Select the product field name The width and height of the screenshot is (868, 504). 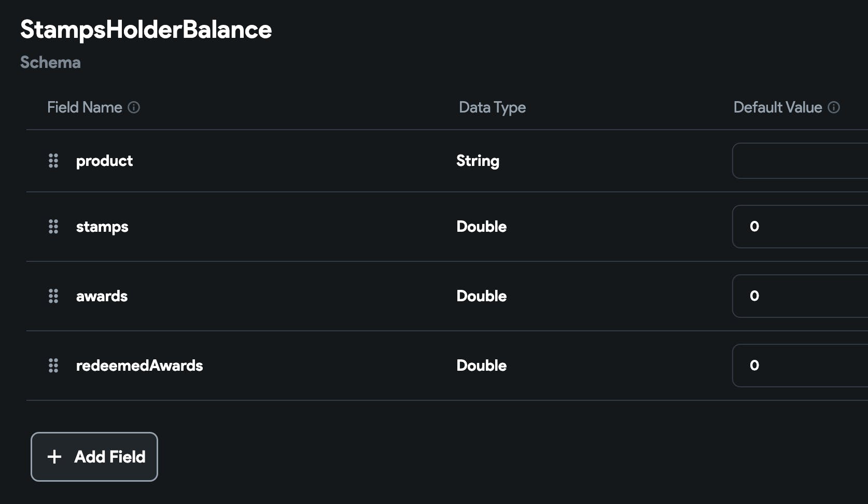(x=104, y=161)
